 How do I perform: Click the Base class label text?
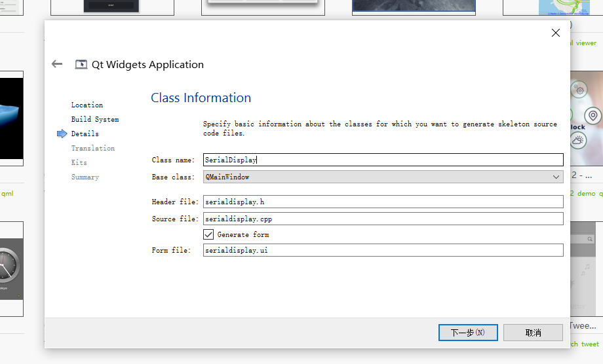pyautogui.click(x=172, y=177)
